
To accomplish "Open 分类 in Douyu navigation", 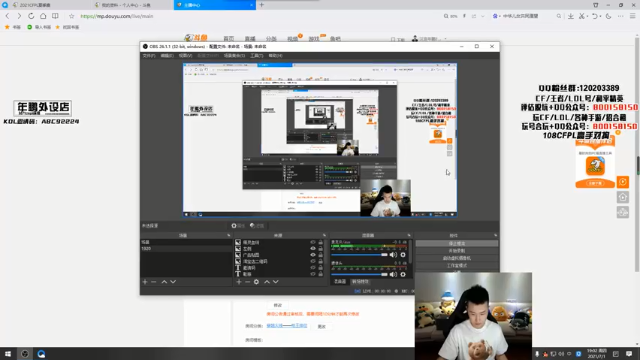I will pos(271,39).
